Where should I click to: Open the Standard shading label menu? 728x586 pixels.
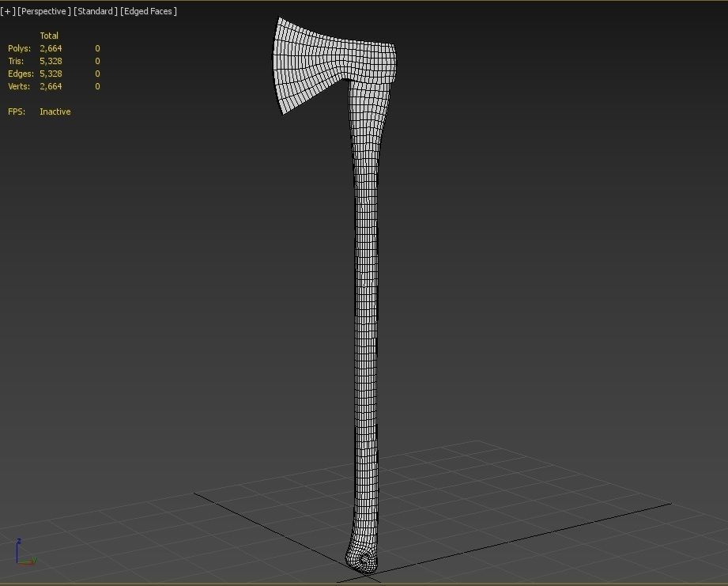pyautogui.click(x=95, y=11)
